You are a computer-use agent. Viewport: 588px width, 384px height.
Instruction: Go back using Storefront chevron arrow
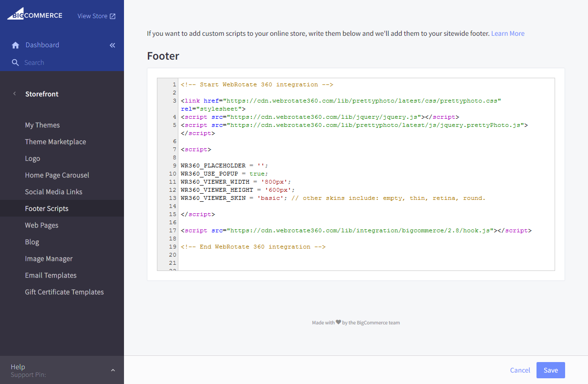tap(14, 94)
